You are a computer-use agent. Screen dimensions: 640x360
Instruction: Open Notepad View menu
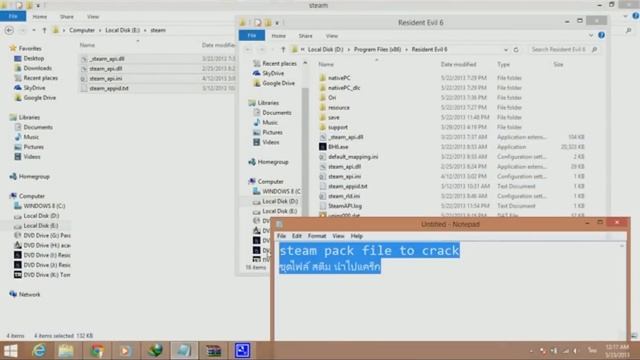click(x=338, y=236)
